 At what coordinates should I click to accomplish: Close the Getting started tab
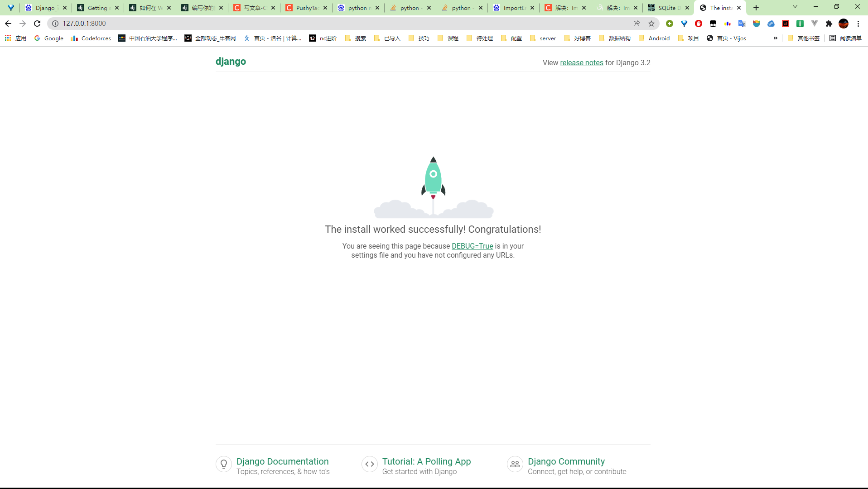pos(117,8)
